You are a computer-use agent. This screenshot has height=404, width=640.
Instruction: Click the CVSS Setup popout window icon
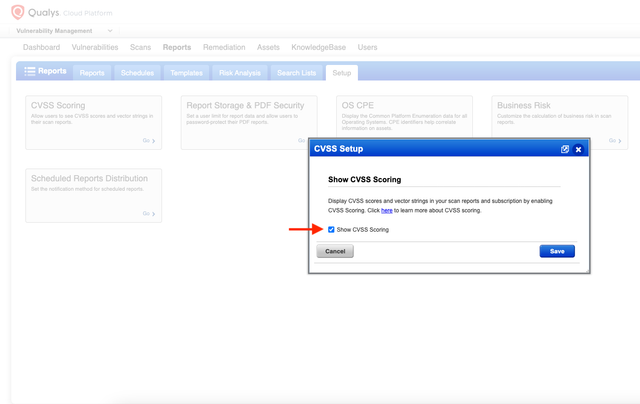565,149
